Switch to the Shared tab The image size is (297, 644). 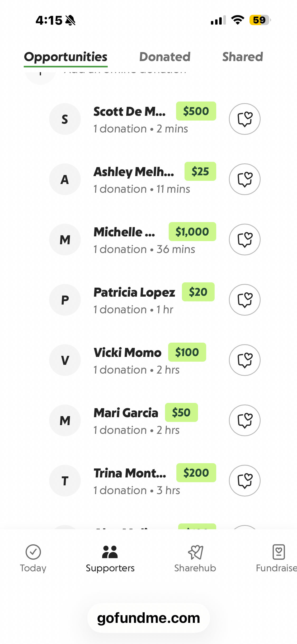coord(242,57)
